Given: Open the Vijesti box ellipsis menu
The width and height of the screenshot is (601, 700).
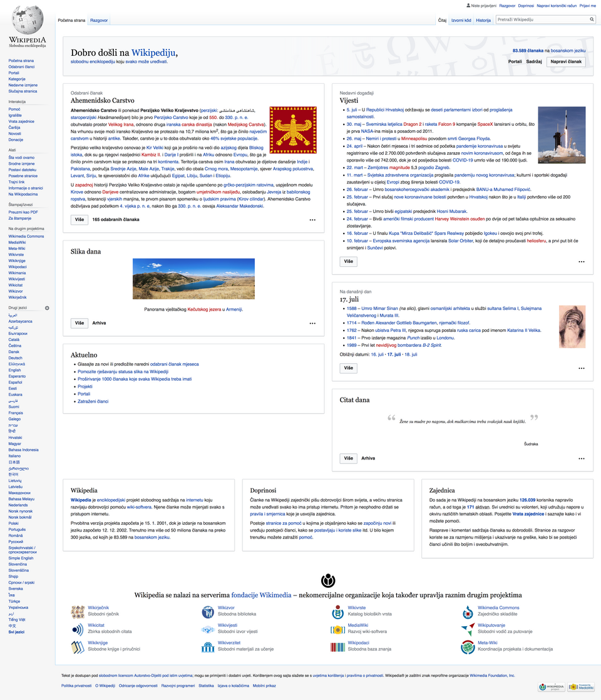Looking at the screenshot, I should [582, 262].
